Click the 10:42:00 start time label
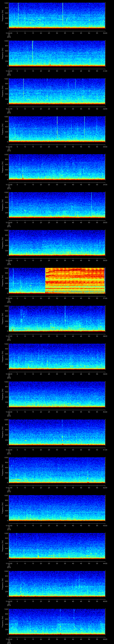Viewport: 114px width, 644px height. point(9,525)
